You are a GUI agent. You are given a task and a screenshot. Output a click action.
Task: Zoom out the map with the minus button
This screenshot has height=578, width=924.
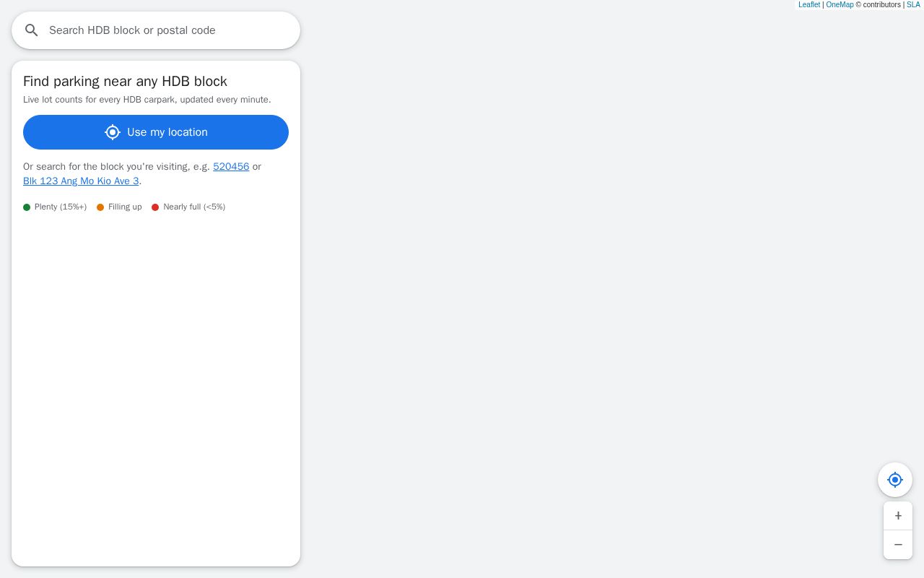(898, 545)
